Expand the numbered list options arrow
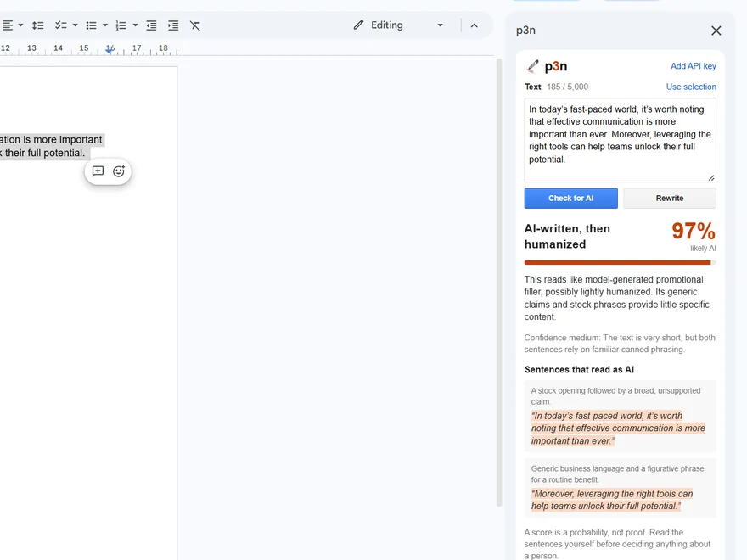Screen dimensions: 747x560 tap(135, 25)
